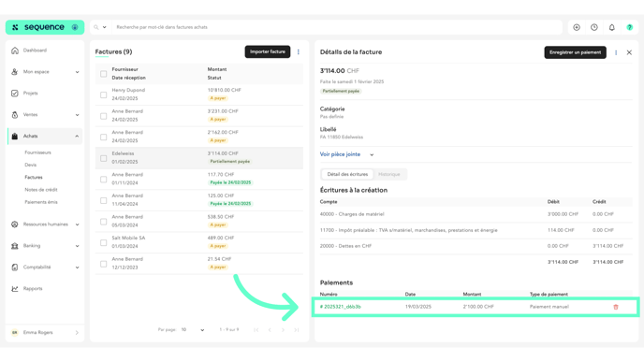Expand the Banking menu chevron

[x=77, y=246]
